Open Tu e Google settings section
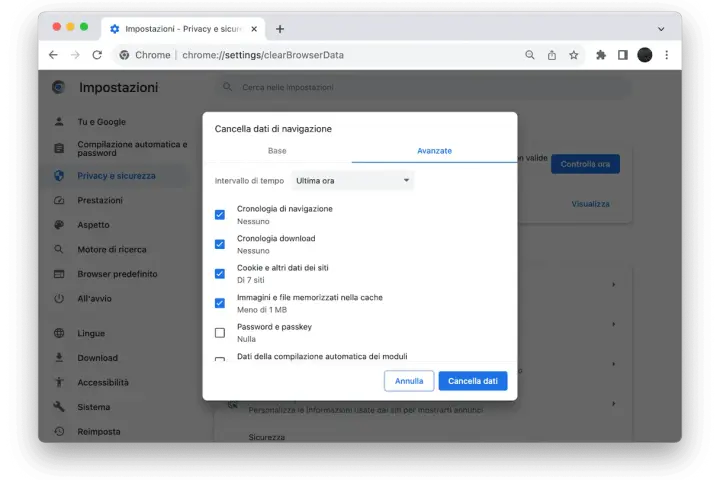Viewport: 720px width, 480px height. click(x=101, y=122)
